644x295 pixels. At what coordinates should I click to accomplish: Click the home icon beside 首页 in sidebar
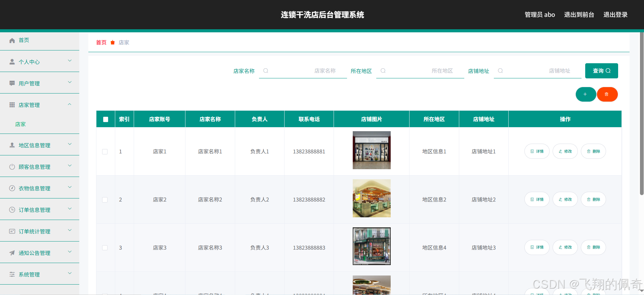coord(12,40)
